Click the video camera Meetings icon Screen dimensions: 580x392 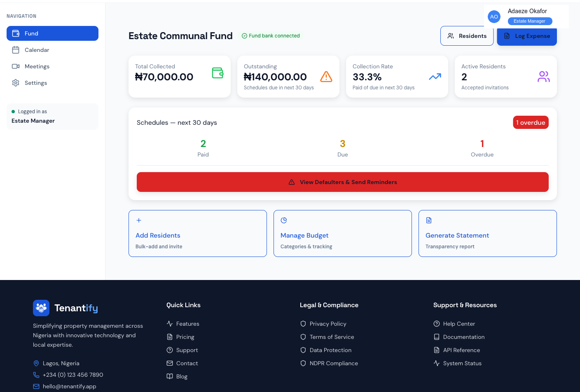[x=16, y=66]
